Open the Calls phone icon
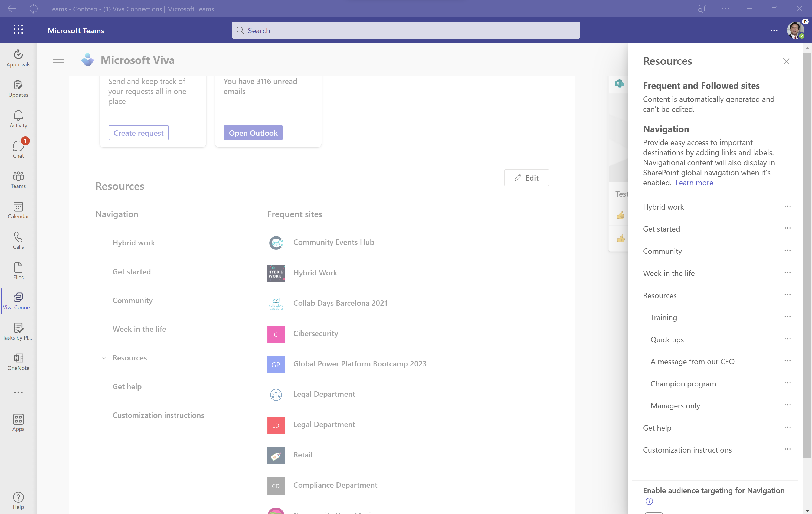This screenshot has height=514, width=812. point(18,240)
